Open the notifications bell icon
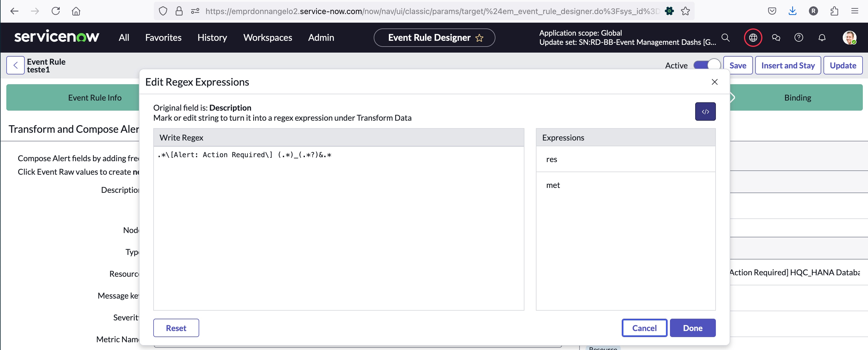Image resolution: width=868 pixels, height=350 pixels. pyautogui.click(x=822, y=37)
